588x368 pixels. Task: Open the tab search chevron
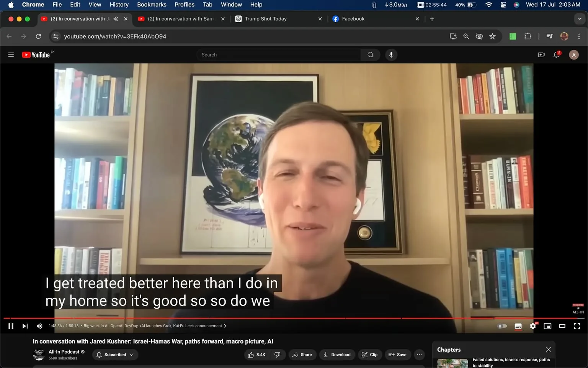tap(579, 18)
